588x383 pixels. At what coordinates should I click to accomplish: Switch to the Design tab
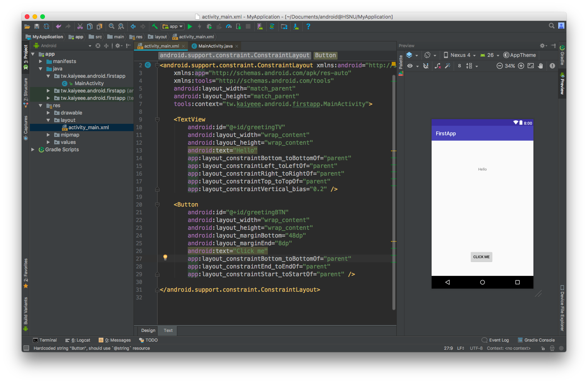click(x=148, y=330)
